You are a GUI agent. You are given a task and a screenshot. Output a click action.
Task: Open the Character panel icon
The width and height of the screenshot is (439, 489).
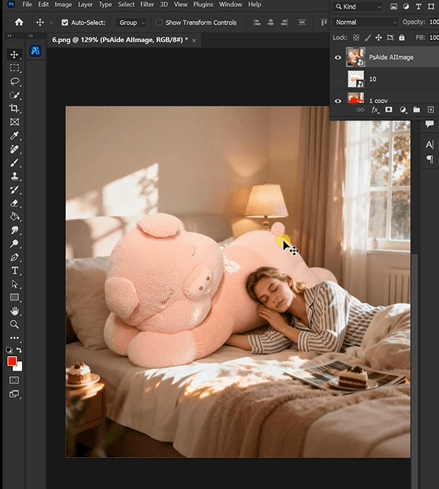[x=429, y=145]
